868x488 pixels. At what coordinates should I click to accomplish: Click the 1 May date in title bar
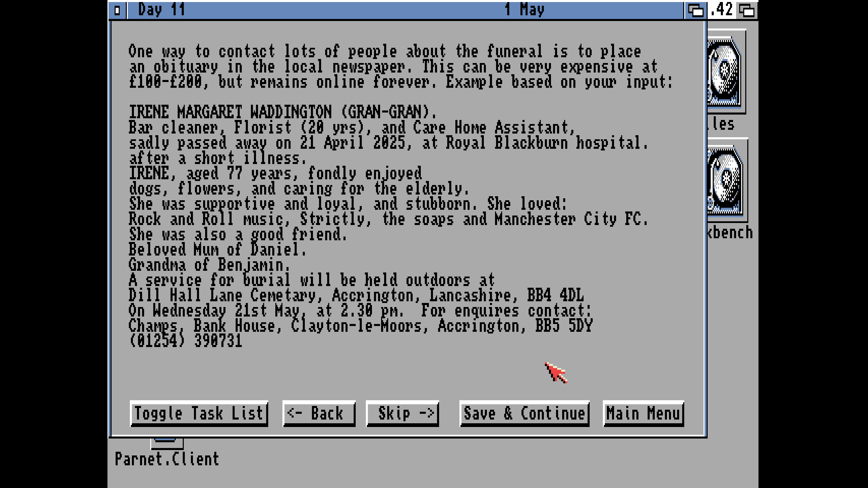point(524,9)
